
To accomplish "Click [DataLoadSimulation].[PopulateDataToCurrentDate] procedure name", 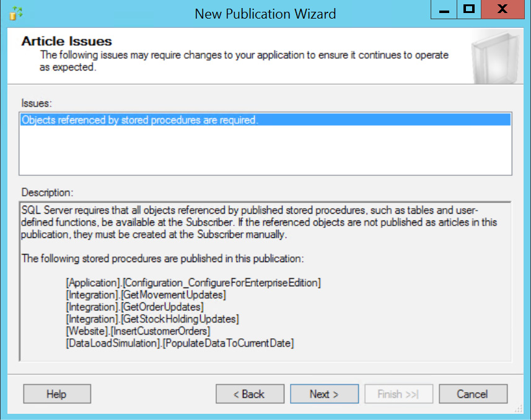I will point(180,343).
